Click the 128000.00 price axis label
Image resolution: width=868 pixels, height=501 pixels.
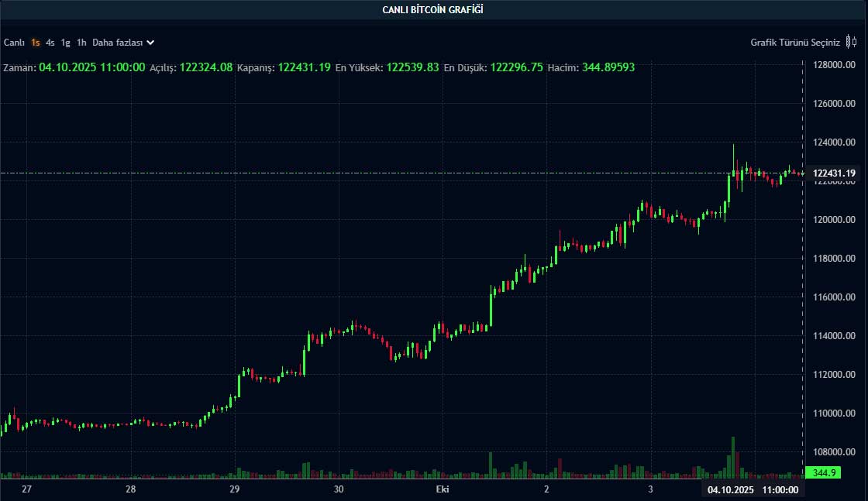pyautogui.click(x=833, y=65)
